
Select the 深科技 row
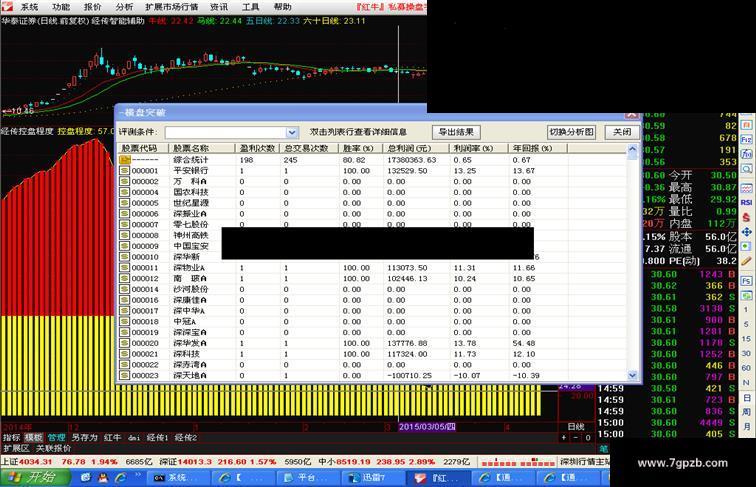click(372, 354)
